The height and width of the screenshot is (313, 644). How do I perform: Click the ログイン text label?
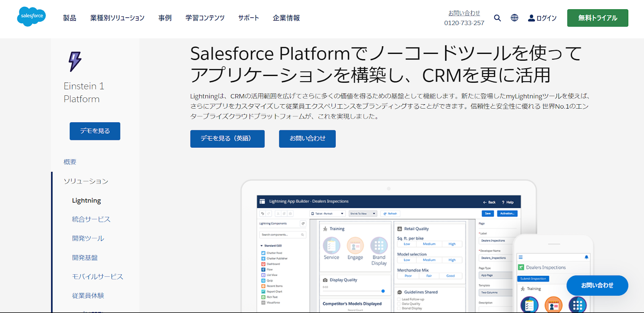(547, 18)
